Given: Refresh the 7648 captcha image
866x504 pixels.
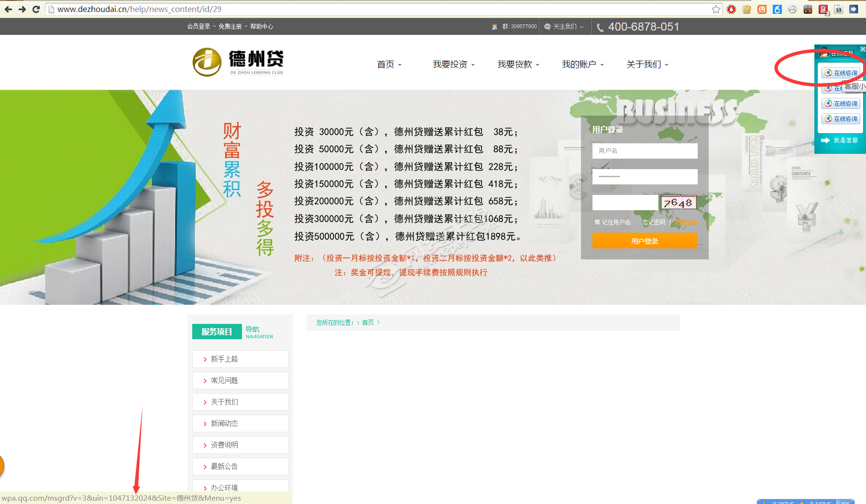Looking at the screenshot, I should [679, 203].
